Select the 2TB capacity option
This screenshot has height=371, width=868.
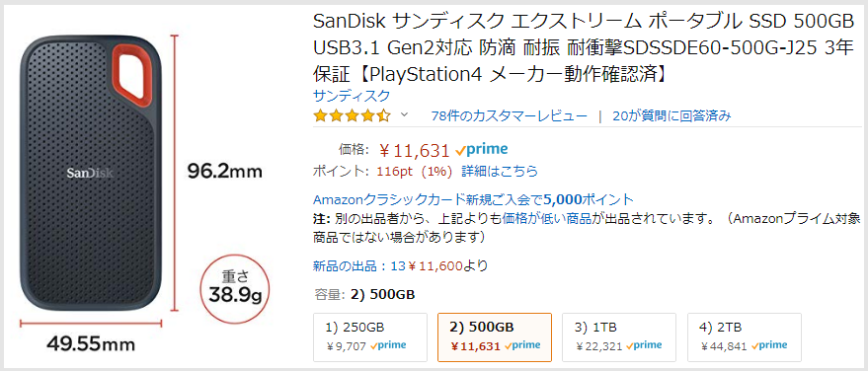(745, 337)
